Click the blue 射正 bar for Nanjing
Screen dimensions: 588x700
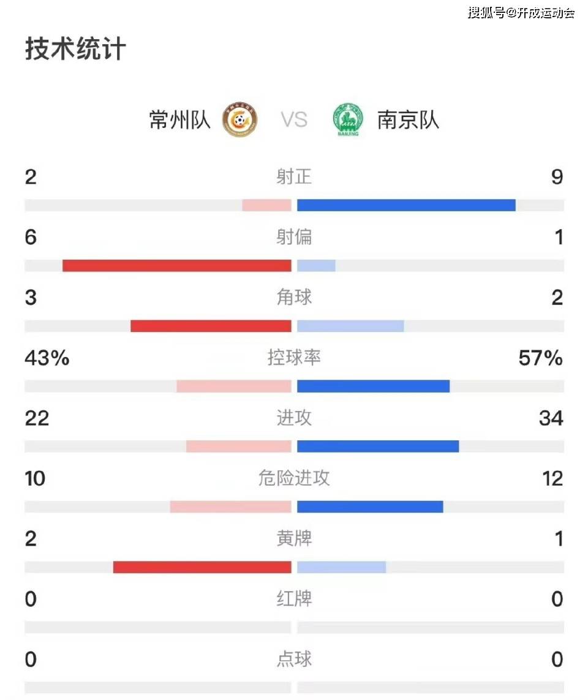[406, 205]
